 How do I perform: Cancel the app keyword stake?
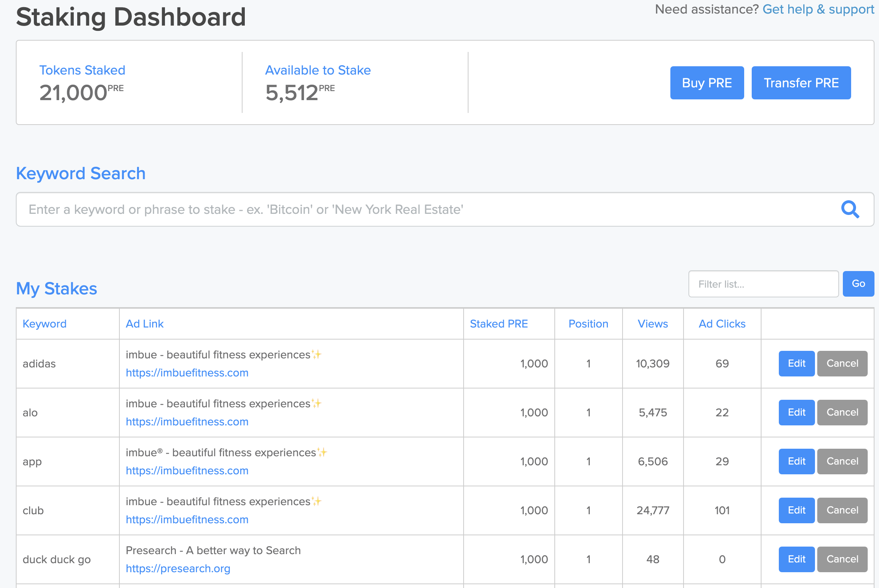point(842,461)
